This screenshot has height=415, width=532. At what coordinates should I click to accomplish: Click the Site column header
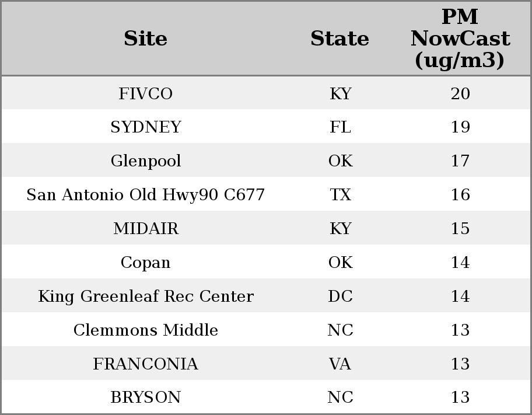[x=146, y=39]
